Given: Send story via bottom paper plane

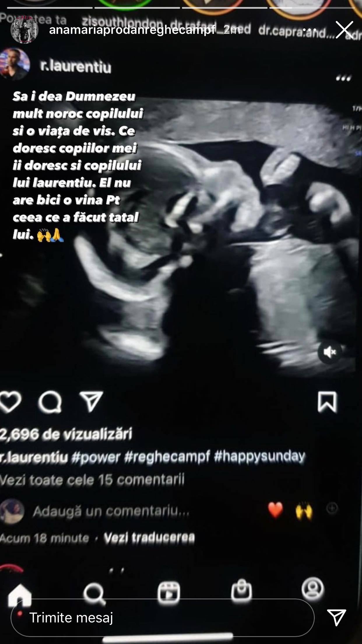Looking at the screenshot, I should (337, 617).
